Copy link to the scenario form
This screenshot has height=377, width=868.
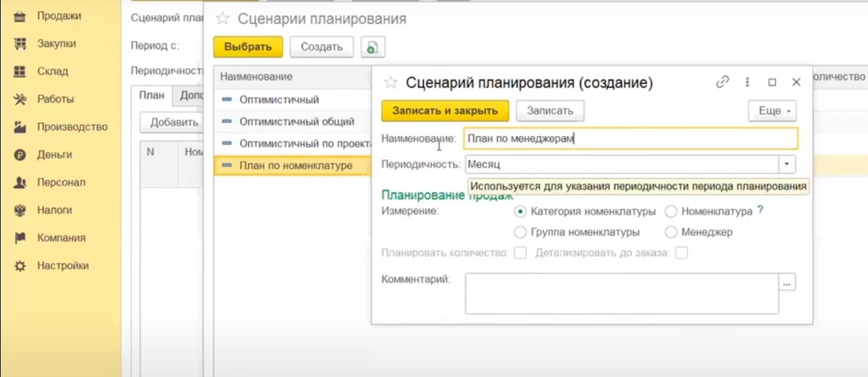(x=722, y=82)
